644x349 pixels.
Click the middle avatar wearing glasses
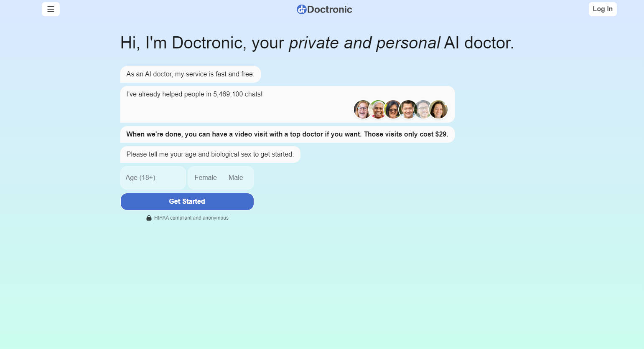point(393,109)
